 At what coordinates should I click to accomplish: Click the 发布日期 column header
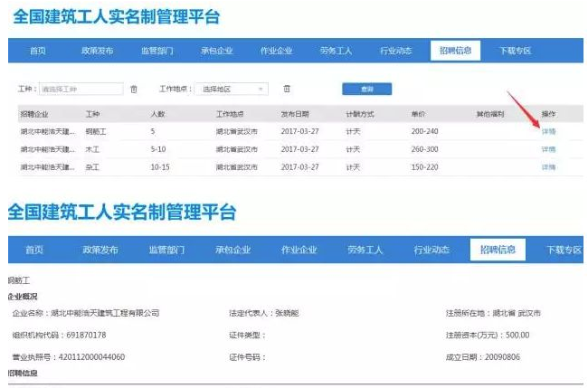click(295, 115)
